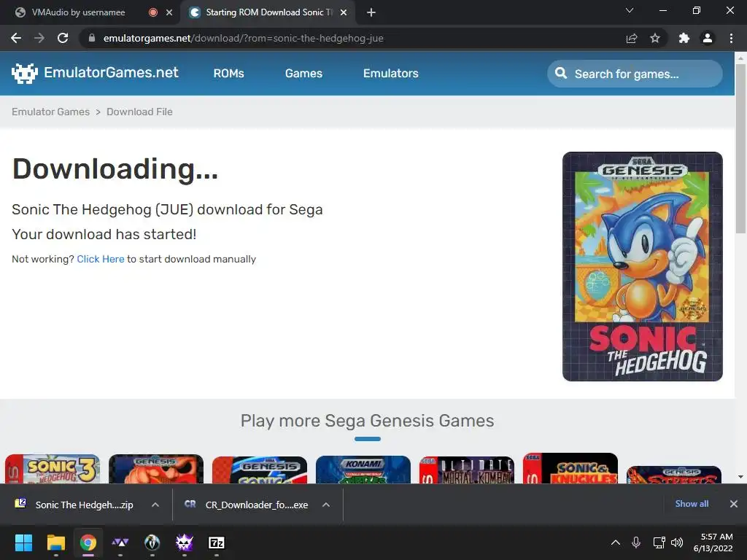Expand options for CR_Downloader exe download
The image size is (747, 560).
pos(326,505)
